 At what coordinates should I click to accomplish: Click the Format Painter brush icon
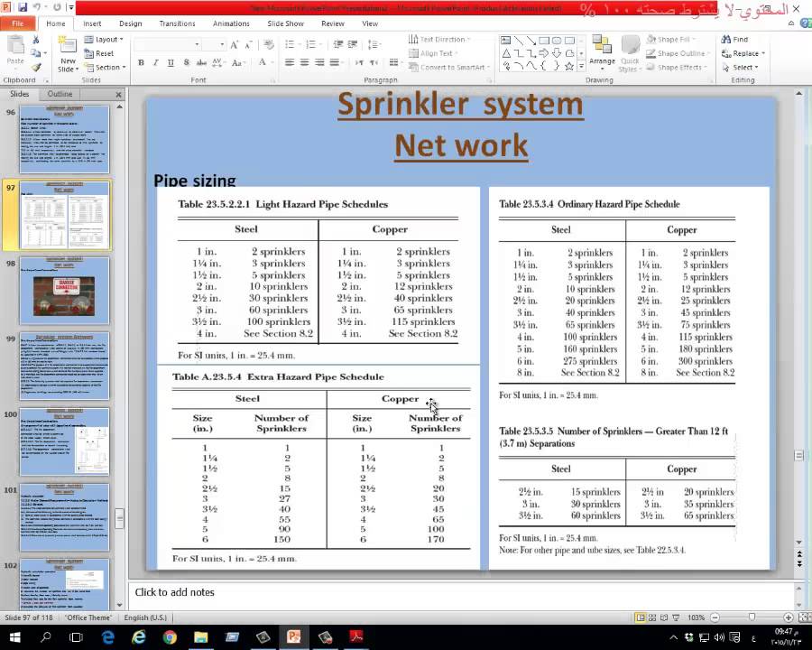point(36,68)
